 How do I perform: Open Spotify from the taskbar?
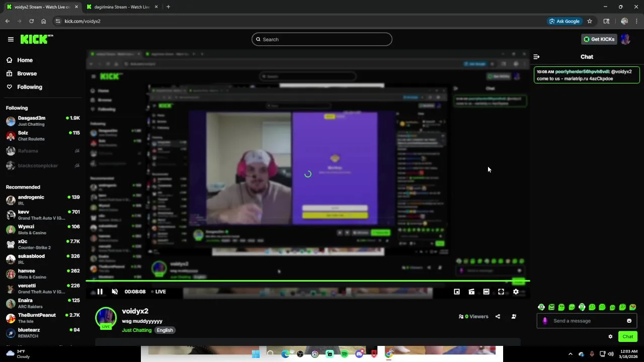[344, 354]
